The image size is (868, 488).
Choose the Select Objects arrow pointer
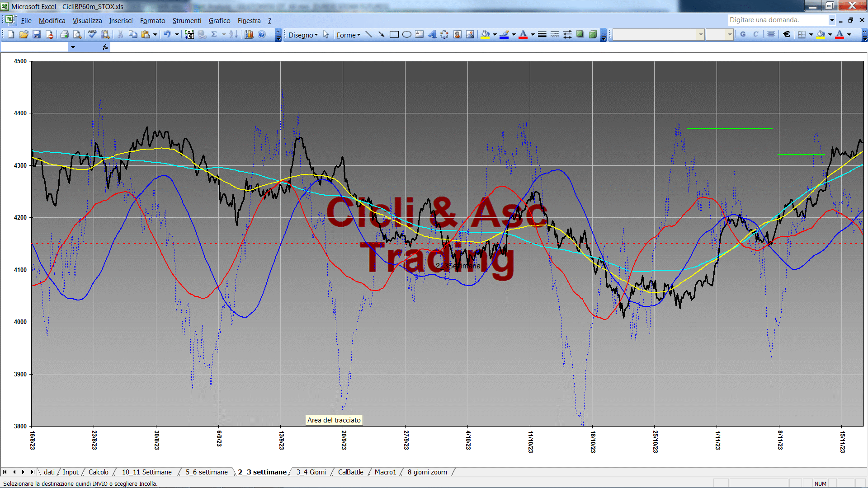pyautogui.click(x=326, y=34)
